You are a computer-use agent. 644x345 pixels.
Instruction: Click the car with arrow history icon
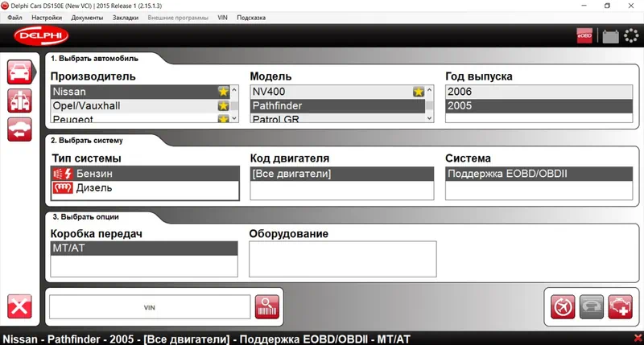(x=19, y=129)
